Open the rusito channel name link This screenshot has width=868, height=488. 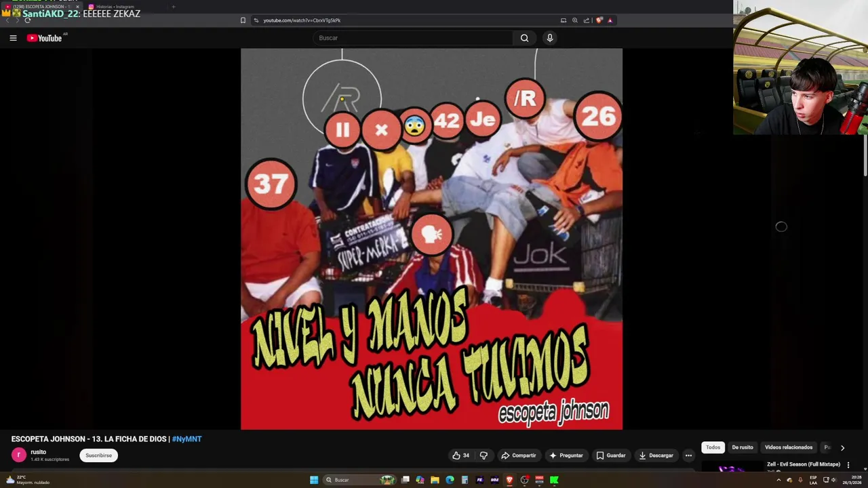pos(38,452)
